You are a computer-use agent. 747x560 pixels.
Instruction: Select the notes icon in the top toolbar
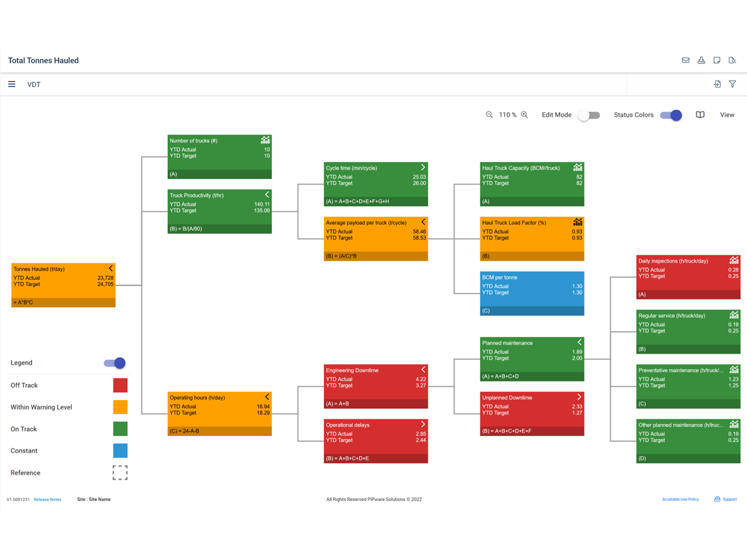717,60
